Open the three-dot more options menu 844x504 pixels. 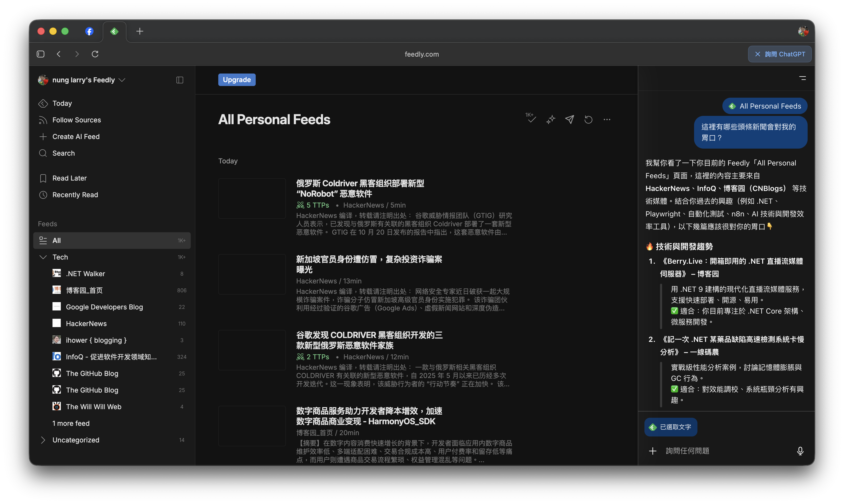(607, 120)
